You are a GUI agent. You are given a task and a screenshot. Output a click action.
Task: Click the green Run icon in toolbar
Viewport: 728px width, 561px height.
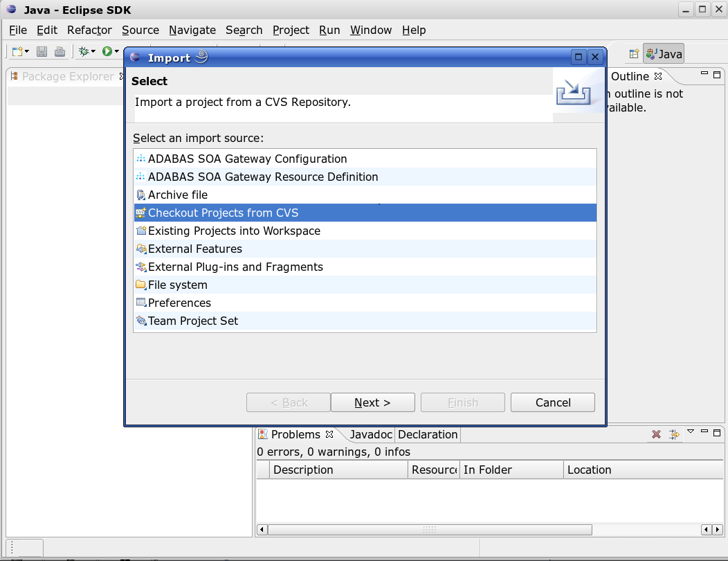[107, 51]
